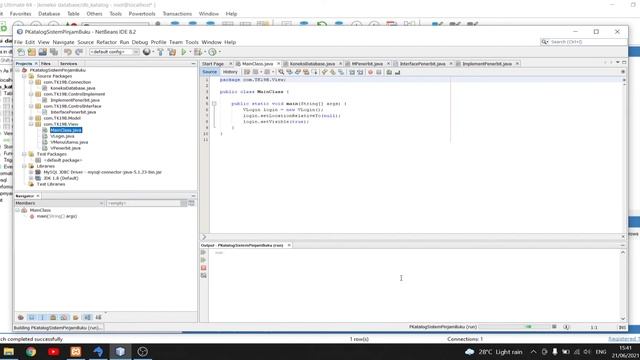Toggle Highlight Search in editor toolbar
The height and width of the screenshot is (360, 640).
[x=306, y=72]
